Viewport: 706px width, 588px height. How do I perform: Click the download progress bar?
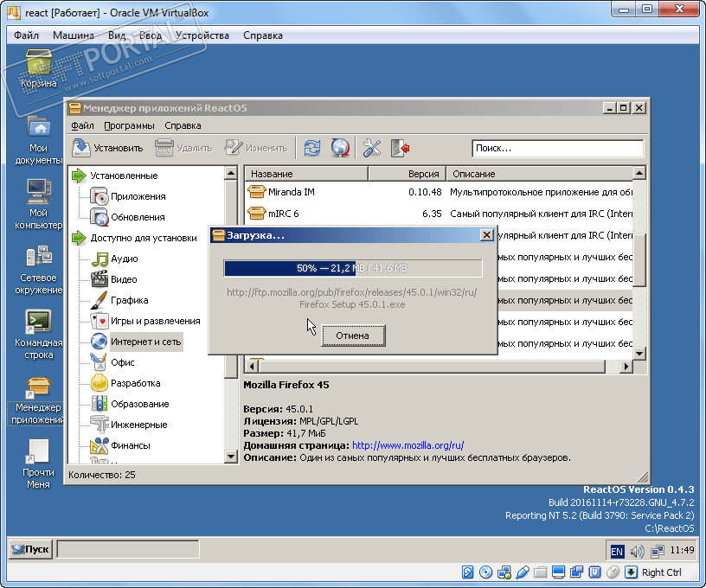click(353, 268)
